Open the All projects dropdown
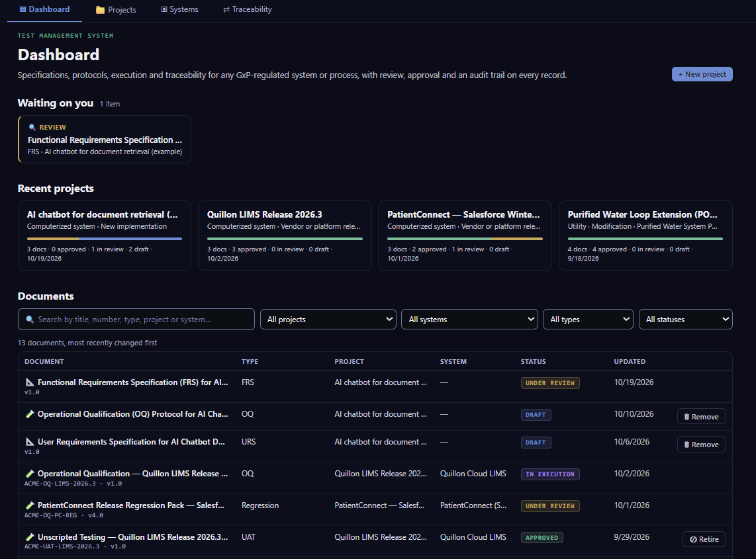 pyautogui.click(x=328, y=320)
